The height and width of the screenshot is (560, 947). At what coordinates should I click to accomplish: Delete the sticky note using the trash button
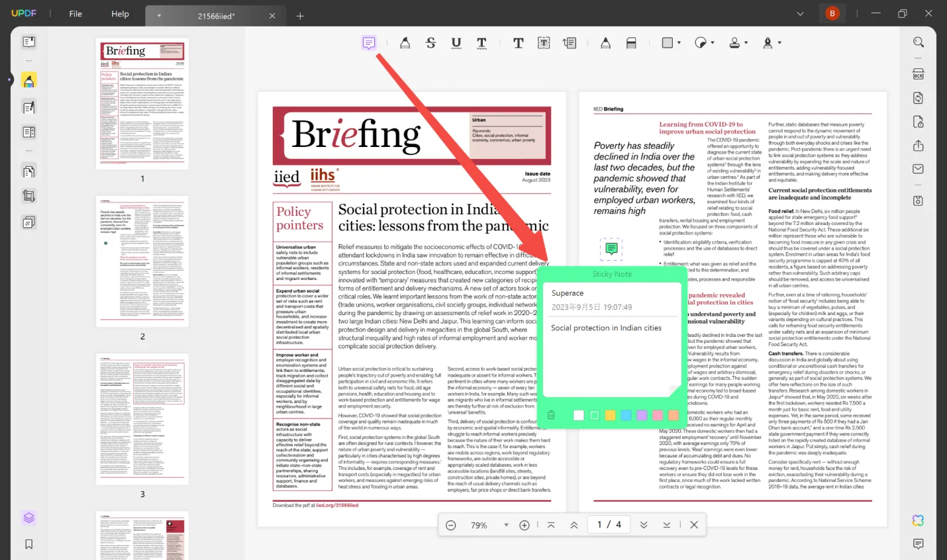pyautogui.click(x=550, y=415)
